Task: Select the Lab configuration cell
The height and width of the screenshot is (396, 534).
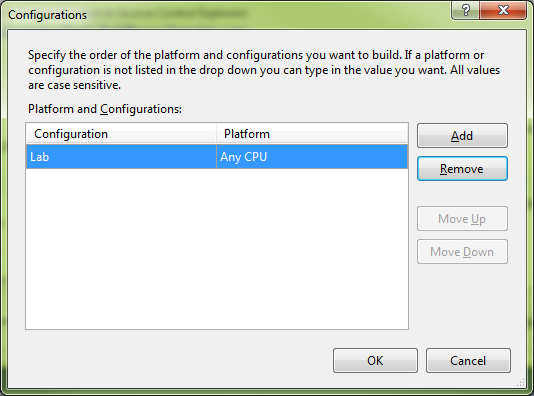Action: [x=121, y=157]
